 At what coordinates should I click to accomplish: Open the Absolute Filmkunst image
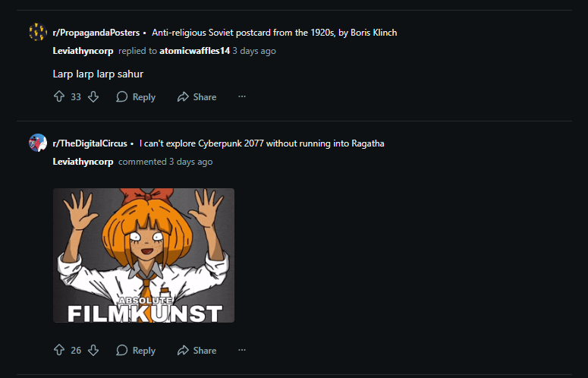[143, 255]
